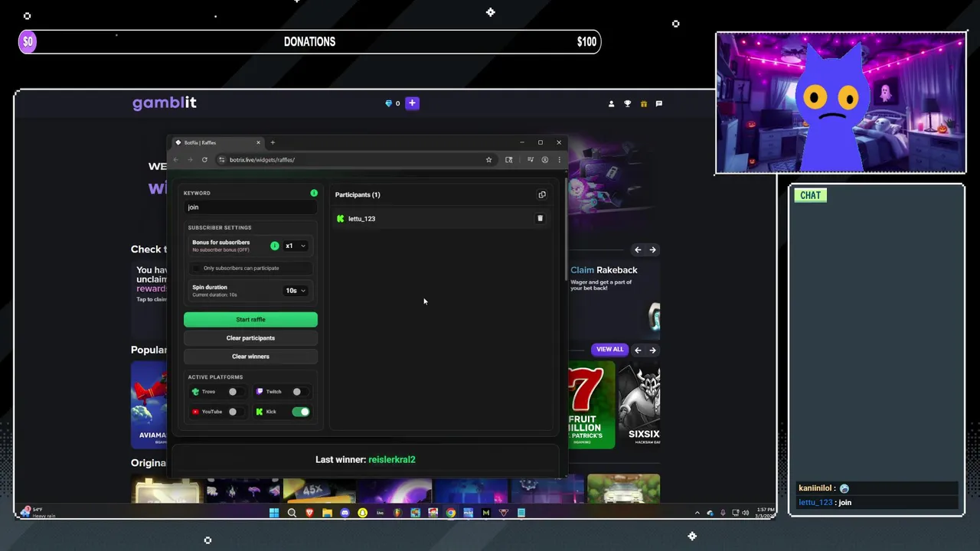980x551 pixels.
Task: Disable the Kick platform switch
Action: click(301, 412)
